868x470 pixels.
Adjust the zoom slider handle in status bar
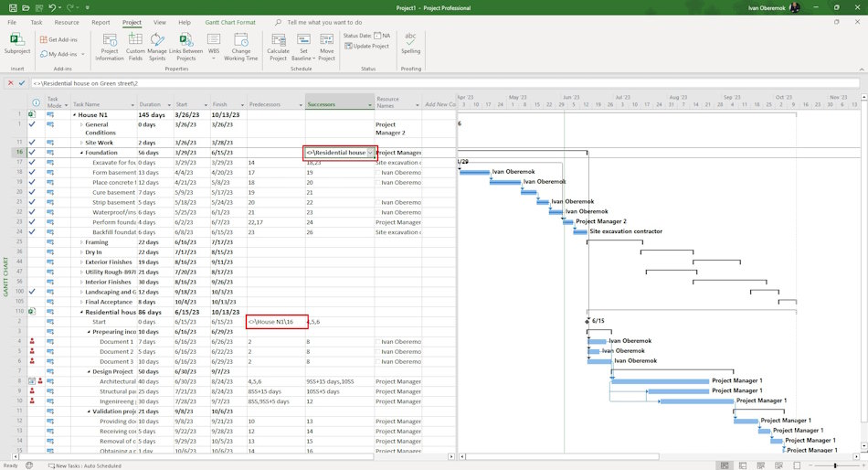click(x=835, y=465)
